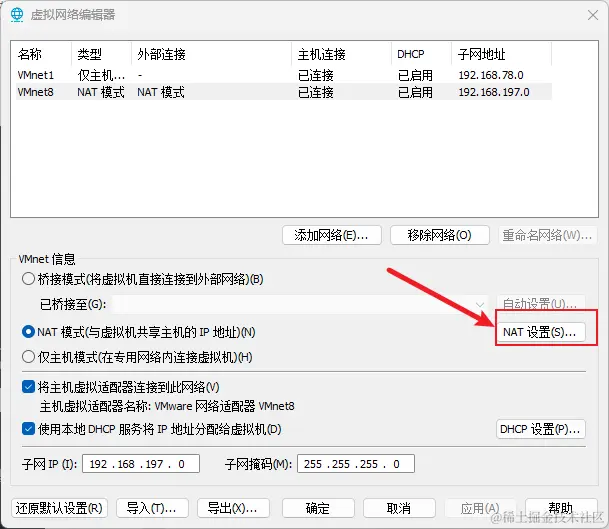The image size is (609, 529).
Task: Click 已连接 cell in the VMnet1 row
Action: click(316, 75)
